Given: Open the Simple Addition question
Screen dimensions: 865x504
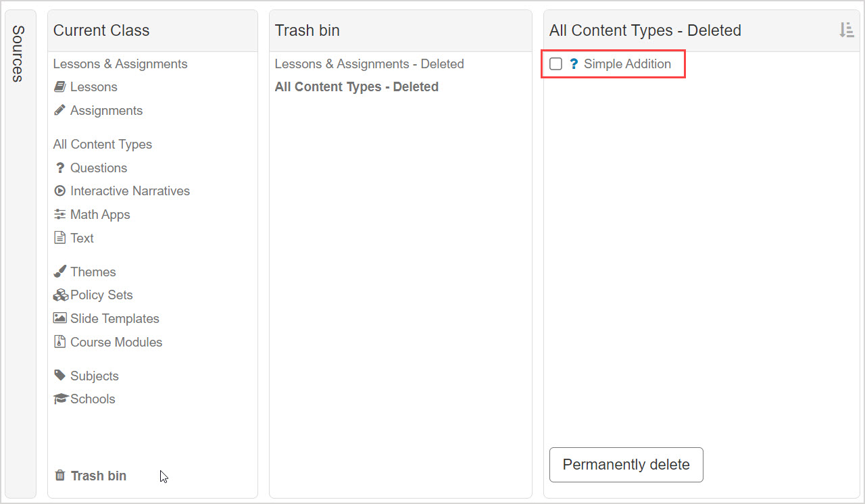Looking at the screenshot, I should pos(627,64).
